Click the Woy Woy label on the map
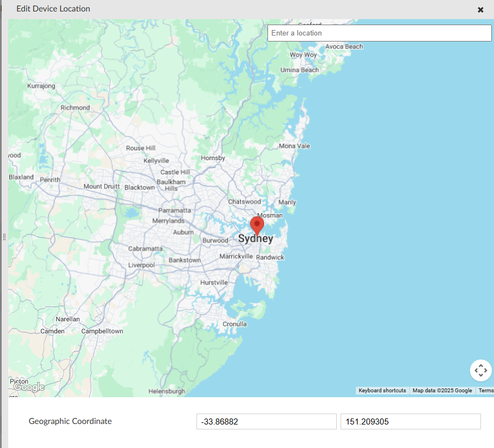This screenshot has height=448, width=494. (x=303, y=55)
